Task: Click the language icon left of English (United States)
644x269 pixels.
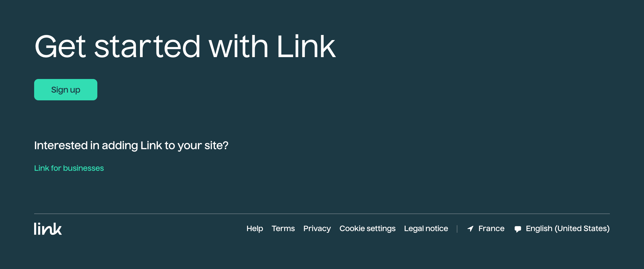Action: pos(518,229)
